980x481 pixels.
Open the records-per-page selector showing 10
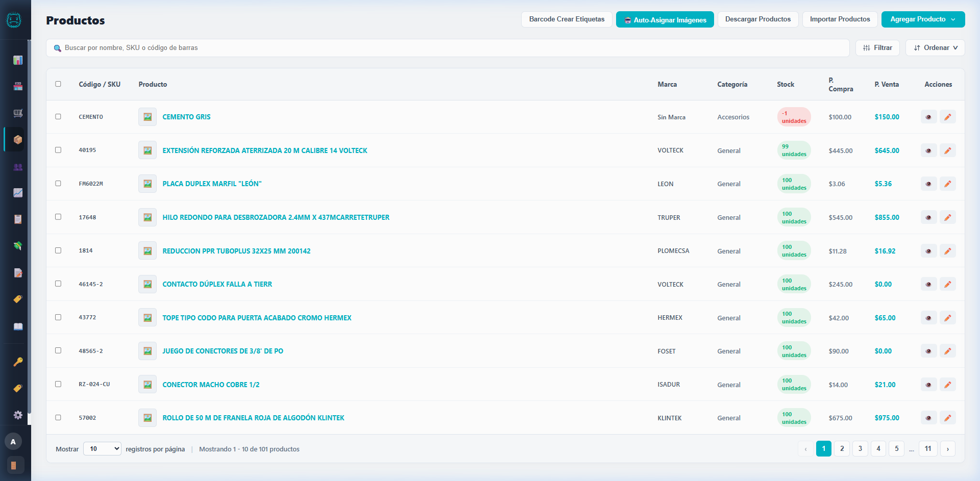(102, 449)
